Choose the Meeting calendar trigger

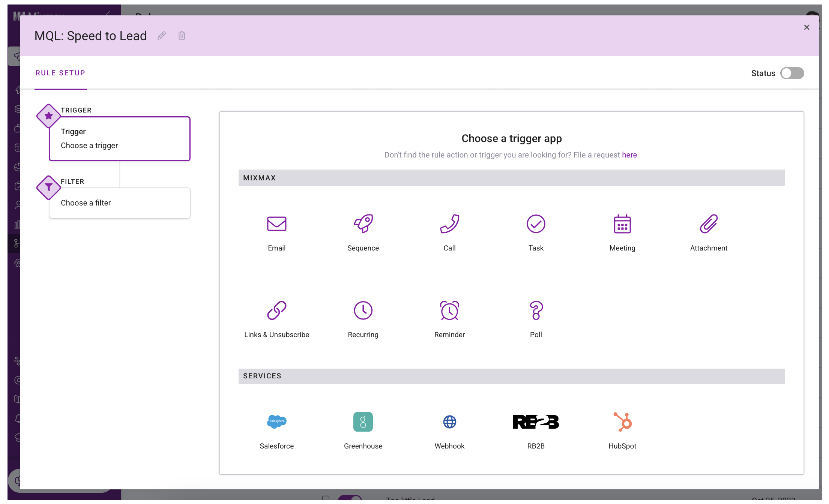tap(622, 232)
